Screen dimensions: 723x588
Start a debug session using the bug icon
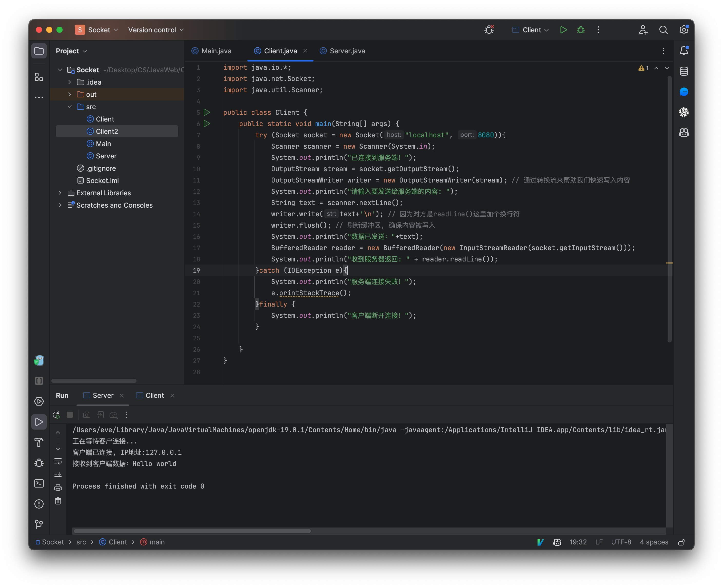point(581,30)
